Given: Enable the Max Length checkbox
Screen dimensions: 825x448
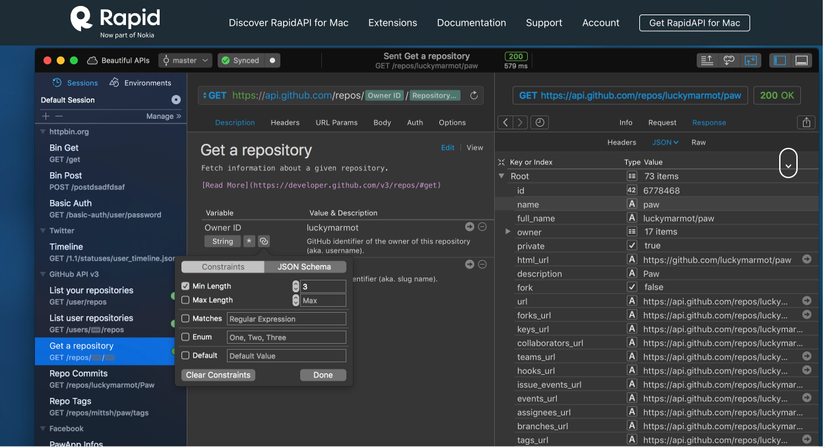Looking at the screenshot, I should tap(185, 300).
